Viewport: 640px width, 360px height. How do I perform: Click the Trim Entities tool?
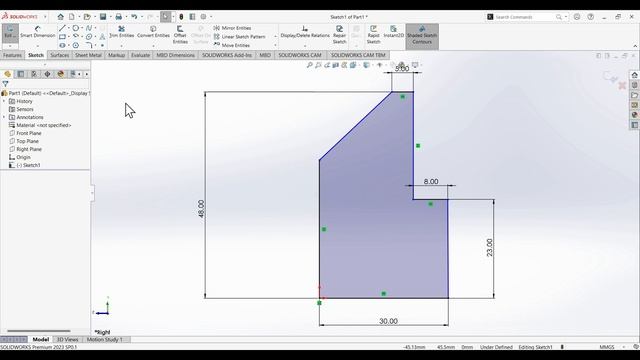(x=122, y=32)
